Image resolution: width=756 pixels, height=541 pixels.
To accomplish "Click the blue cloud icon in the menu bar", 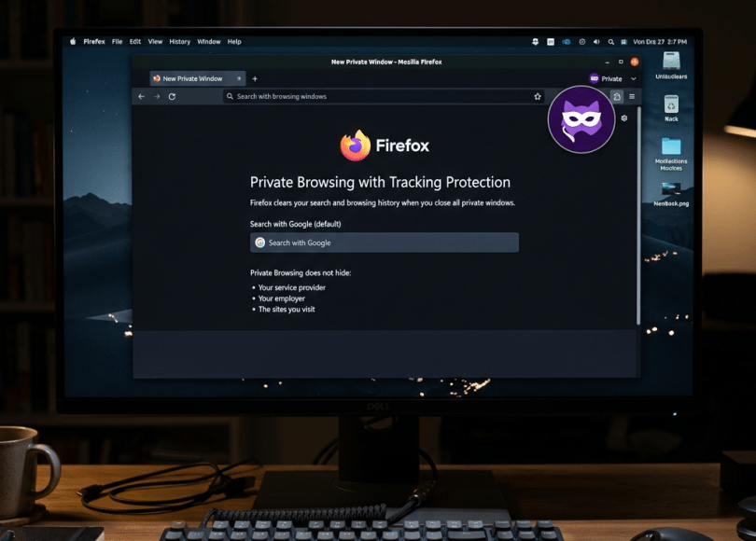I will 566,42.
